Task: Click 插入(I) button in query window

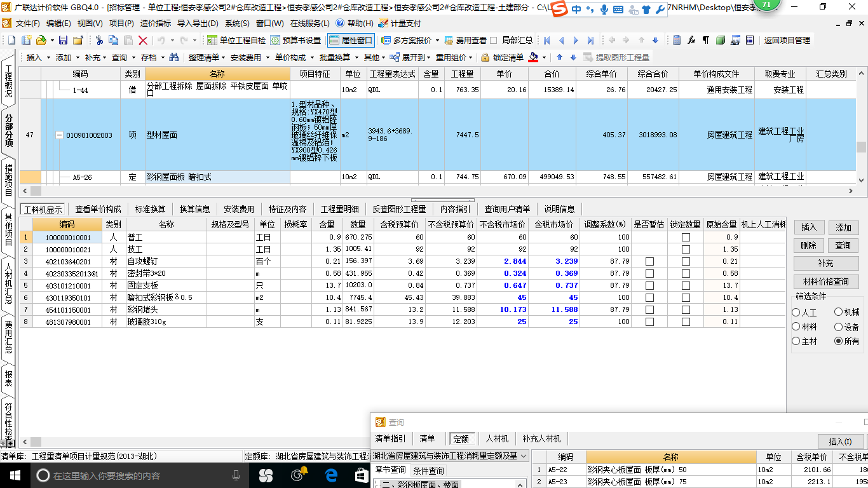Action: pos(840,442)
